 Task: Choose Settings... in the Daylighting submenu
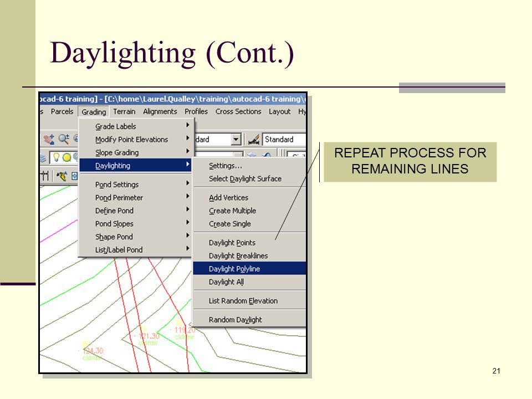click(250, 166)
